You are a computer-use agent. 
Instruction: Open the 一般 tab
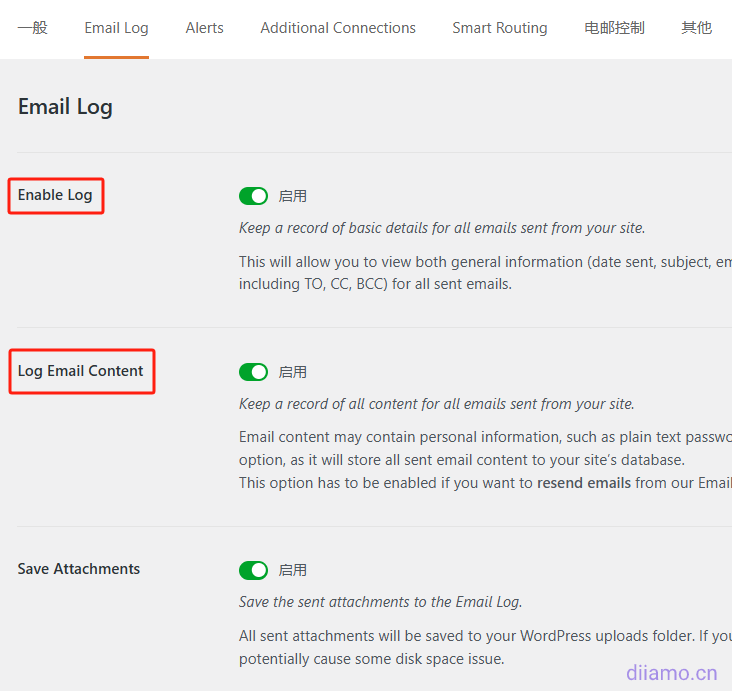pos(33,28)
